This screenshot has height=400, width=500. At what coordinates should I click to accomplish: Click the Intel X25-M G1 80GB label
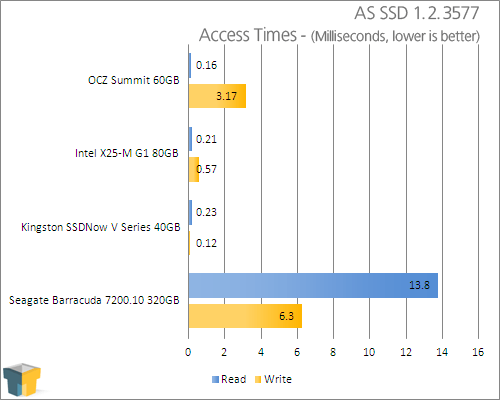point(127,153)
